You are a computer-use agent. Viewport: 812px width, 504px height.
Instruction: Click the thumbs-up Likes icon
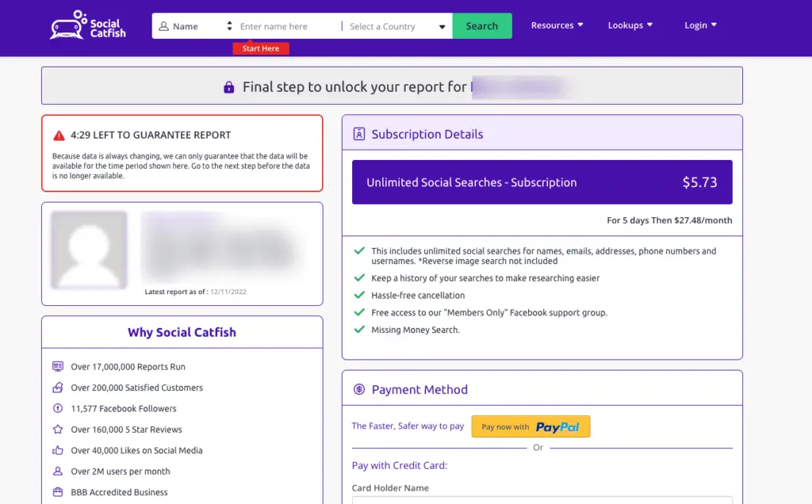(58, 450)
